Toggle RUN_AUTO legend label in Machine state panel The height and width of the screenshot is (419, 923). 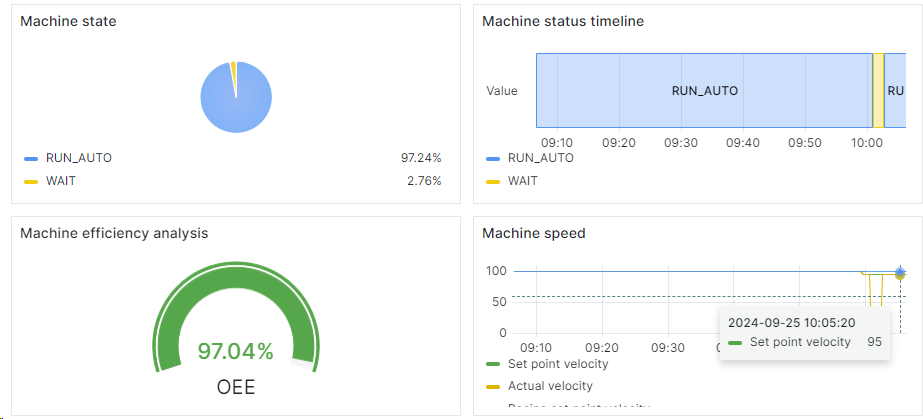[79, 158]
